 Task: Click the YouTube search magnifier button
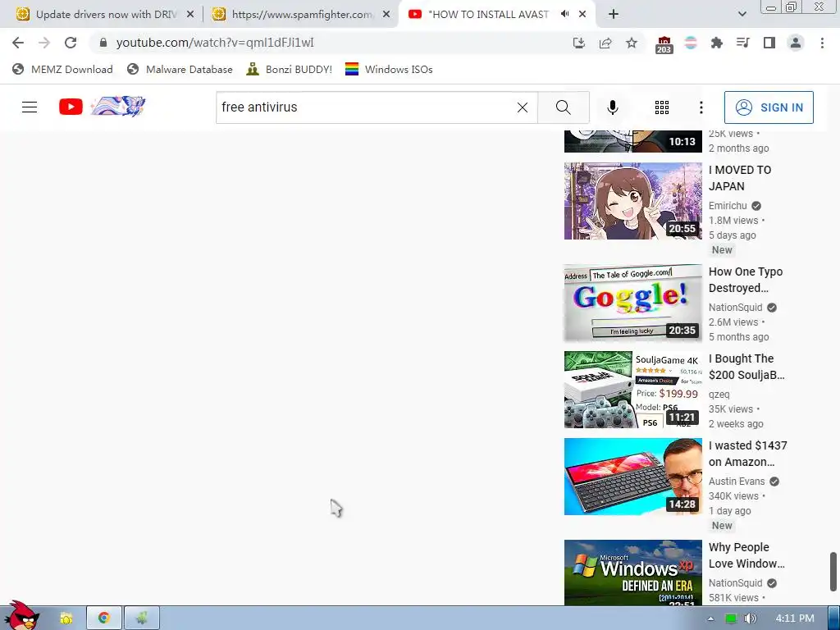point(563,107)
